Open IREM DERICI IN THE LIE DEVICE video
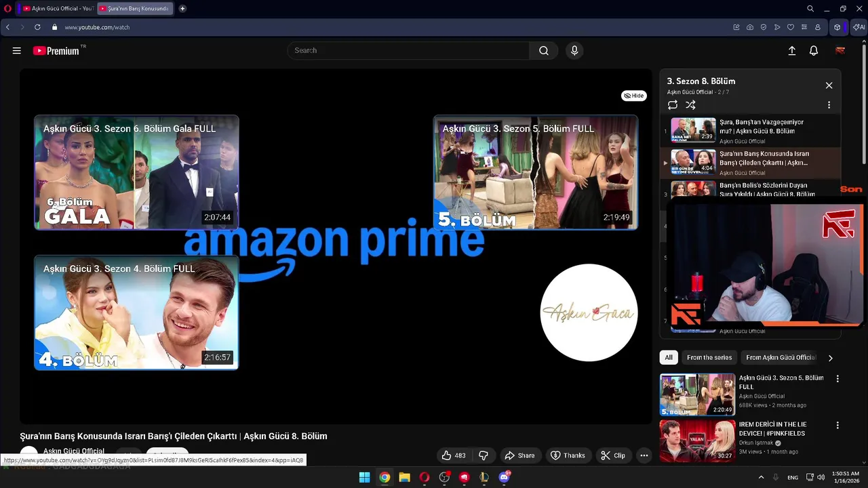Image resolution: width=868 pixels, height=488 pixels. tap(697, 441)
